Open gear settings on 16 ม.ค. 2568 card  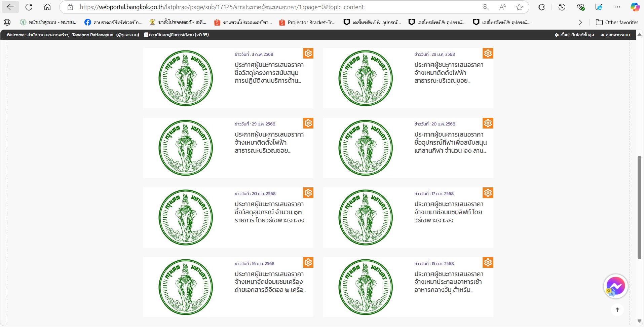[308, 262]
